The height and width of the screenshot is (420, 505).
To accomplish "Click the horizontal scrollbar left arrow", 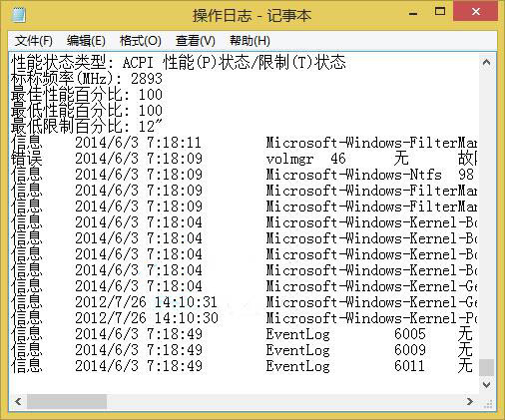I will tap(18, 402).
